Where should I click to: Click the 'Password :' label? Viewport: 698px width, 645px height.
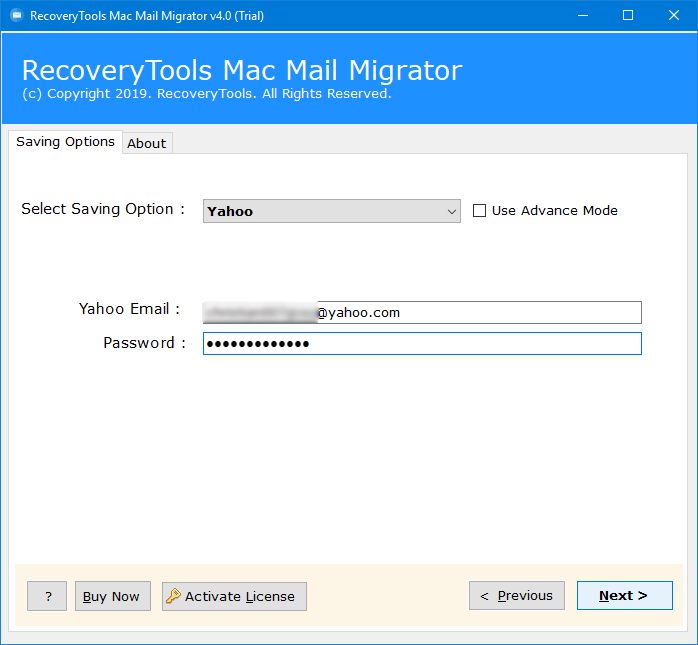pos(144,343)
